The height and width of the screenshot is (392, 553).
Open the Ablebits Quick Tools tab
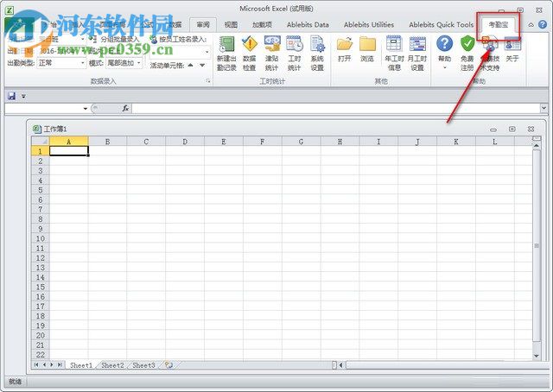point(442,25)
